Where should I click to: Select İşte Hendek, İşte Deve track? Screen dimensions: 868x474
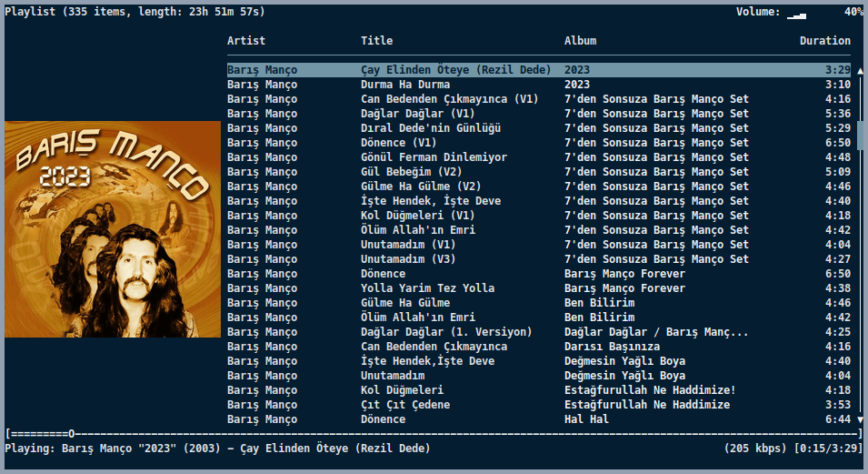pos(430,201)
